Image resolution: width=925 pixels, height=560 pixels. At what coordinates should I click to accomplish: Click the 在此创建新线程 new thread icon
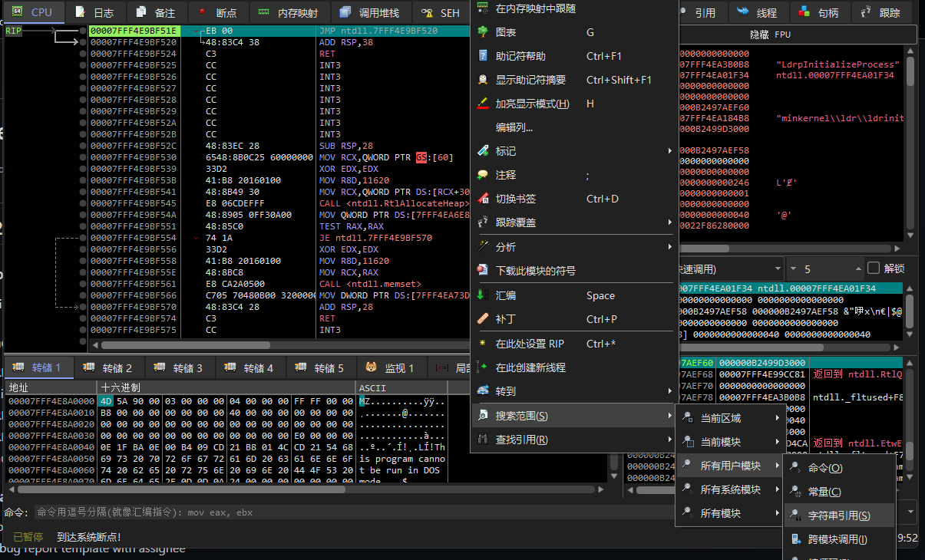[x=483, y=367]
